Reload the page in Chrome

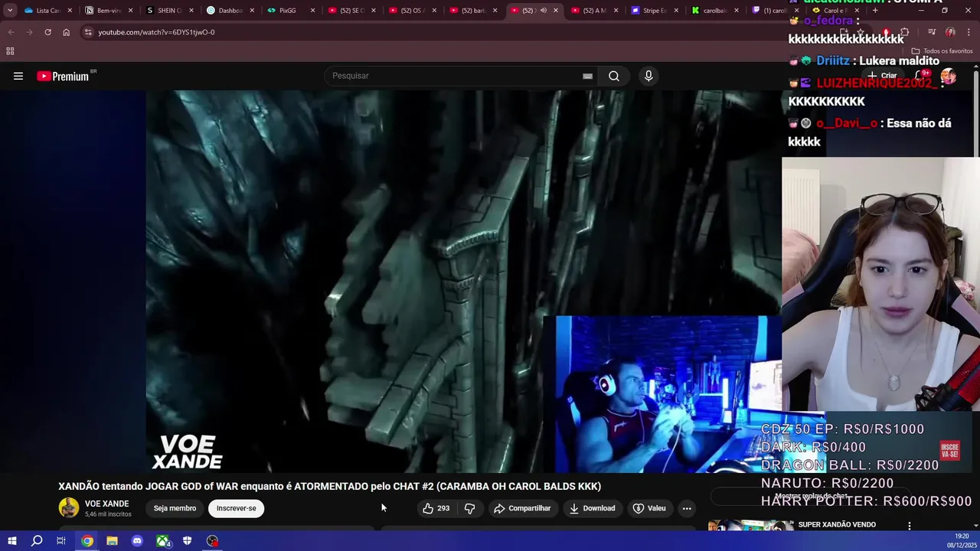(x=47, y=32)
